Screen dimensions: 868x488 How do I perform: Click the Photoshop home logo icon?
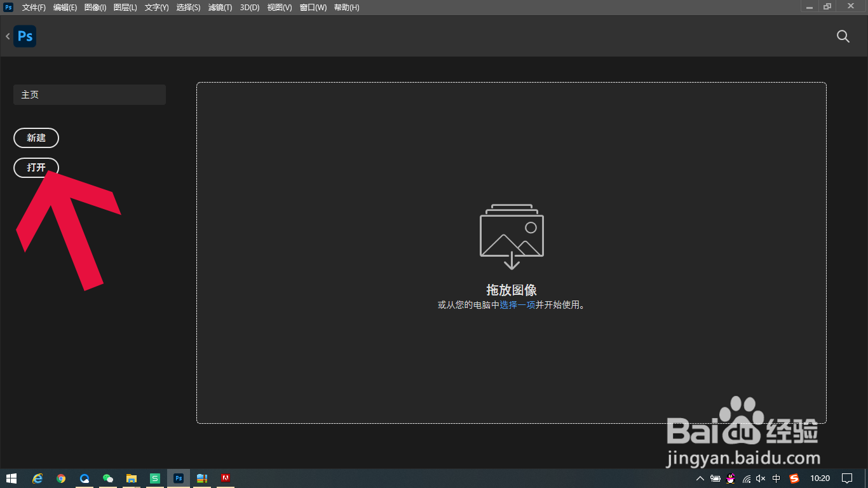coord(25,36)
